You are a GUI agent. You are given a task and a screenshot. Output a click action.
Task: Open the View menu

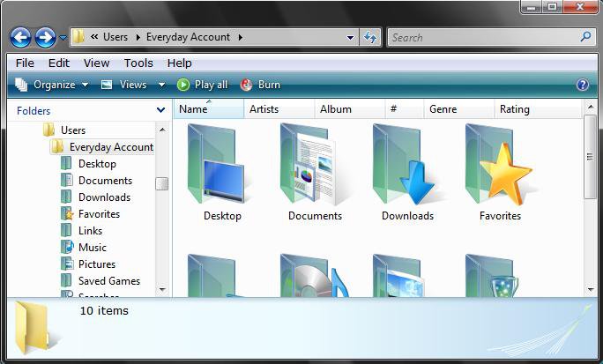96,63
